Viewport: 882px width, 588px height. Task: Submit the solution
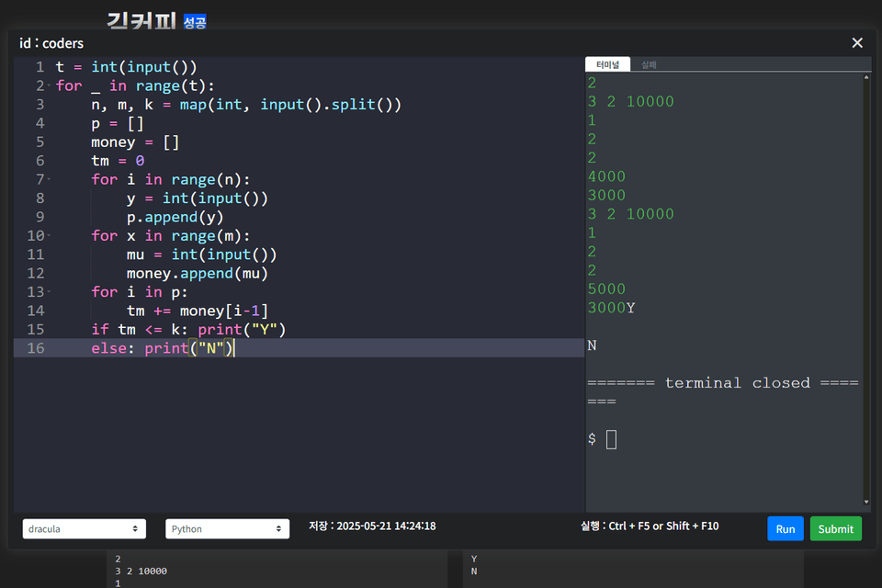click(x=835, y=529)
